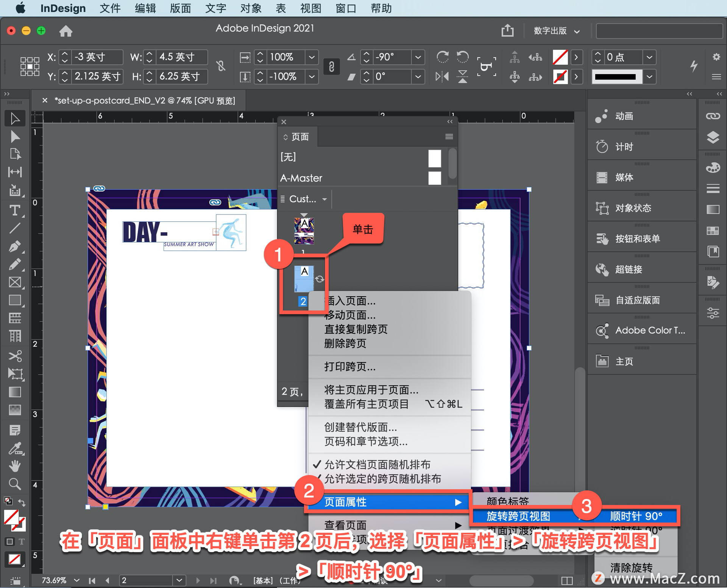
Task: Click the stroke color swatch in control bar
Action: point(560,77)
